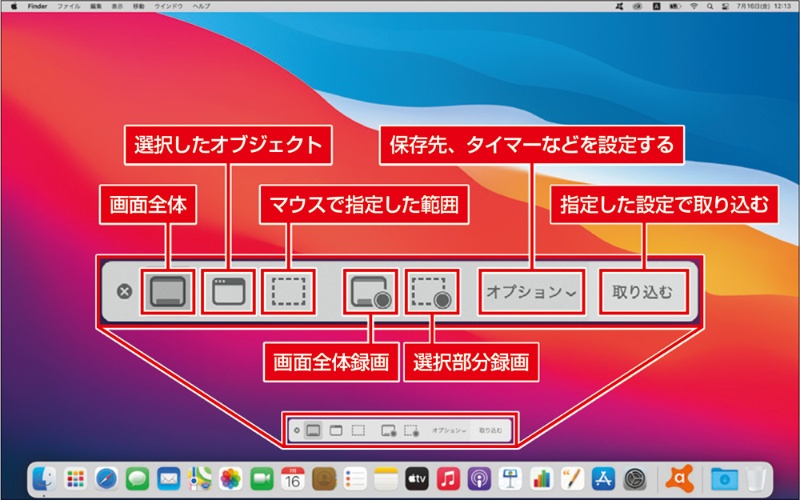Select Record Entire Screen in small toolbar above Dock
The height and width of the screenshot is (500, 800).
pyautogui.click(x=389, y=431)
